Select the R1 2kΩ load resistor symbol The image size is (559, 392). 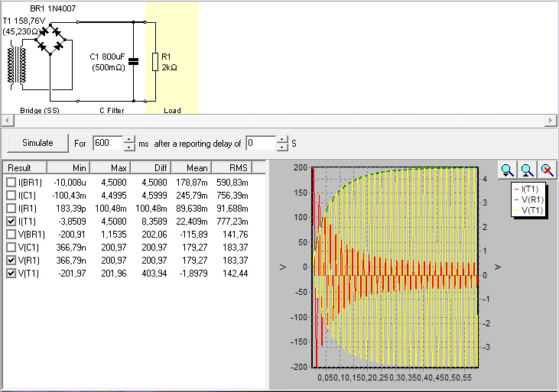[155, 61]
